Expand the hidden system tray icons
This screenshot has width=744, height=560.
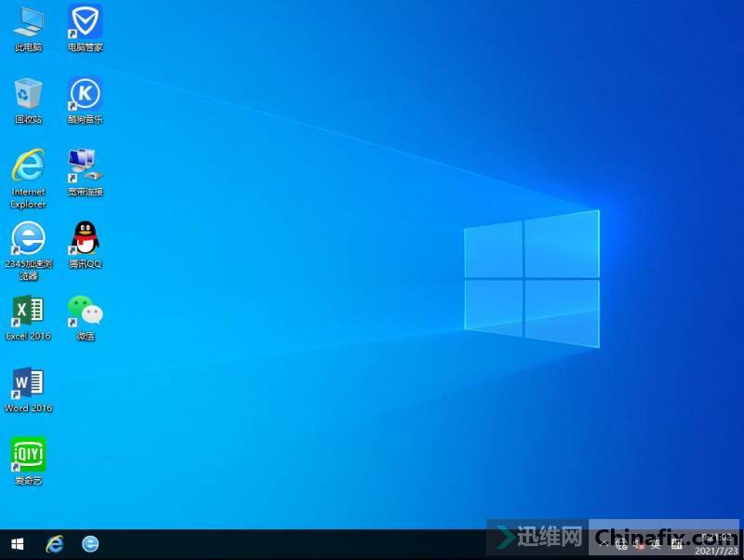tap(604, 544)
